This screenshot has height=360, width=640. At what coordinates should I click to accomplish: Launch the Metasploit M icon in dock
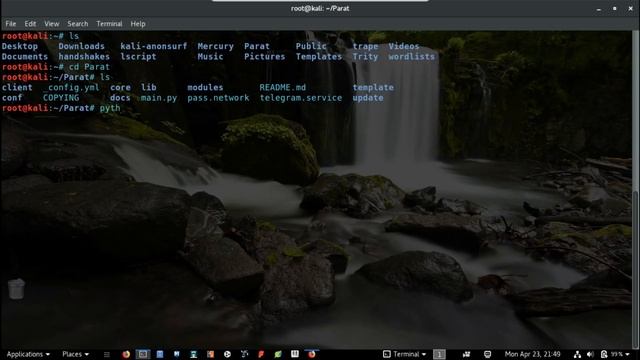click(x=176, y=354)
